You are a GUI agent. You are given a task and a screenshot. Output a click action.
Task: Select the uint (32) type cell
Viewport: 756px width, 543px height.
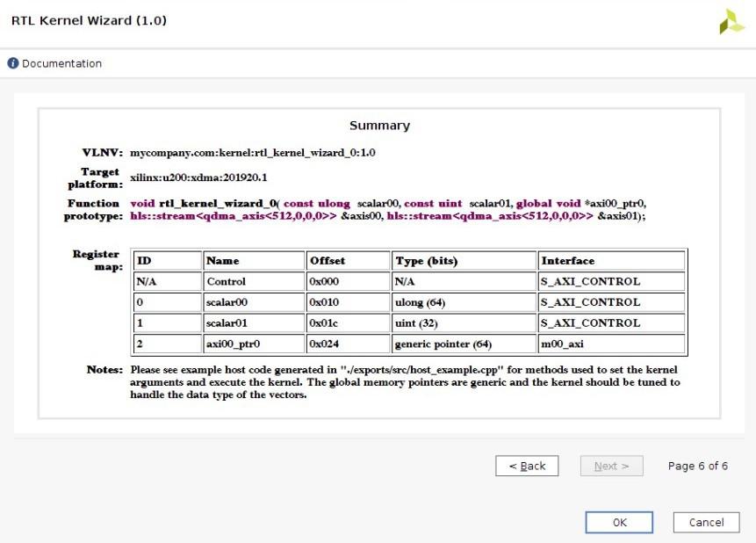[x=464, y=323]
